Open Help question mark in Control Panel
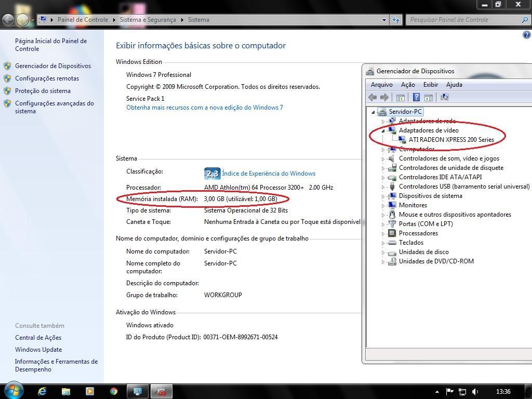The height and width of the screenshot is (399, 532). coord(527,35)
